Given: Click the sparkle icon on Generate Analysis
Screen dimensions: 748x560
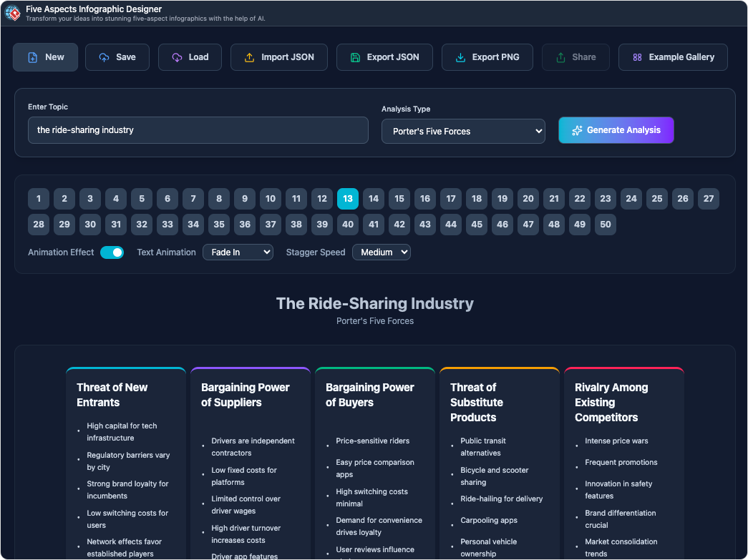Looking at the screenshot, I should pos(577,130).
